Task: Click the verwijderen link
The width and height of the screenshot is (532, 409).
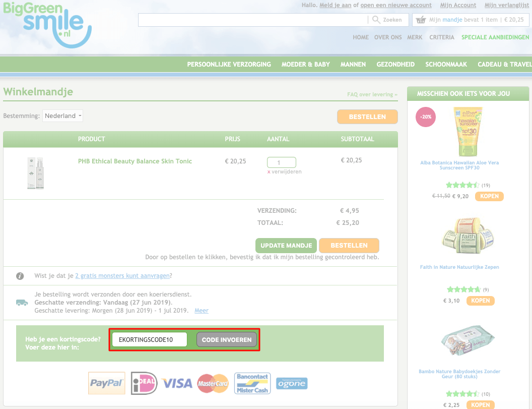Action: [286, 172]
